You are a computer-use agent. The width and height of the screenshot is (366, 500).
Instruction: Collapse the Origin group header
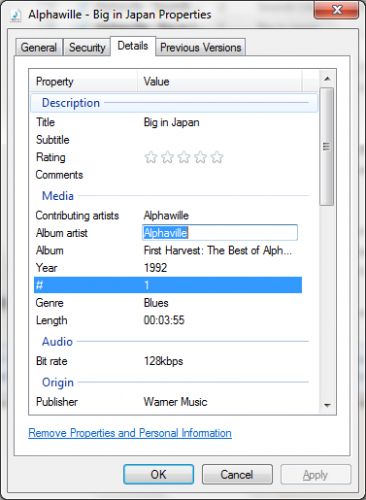click(x=174, y=382)
